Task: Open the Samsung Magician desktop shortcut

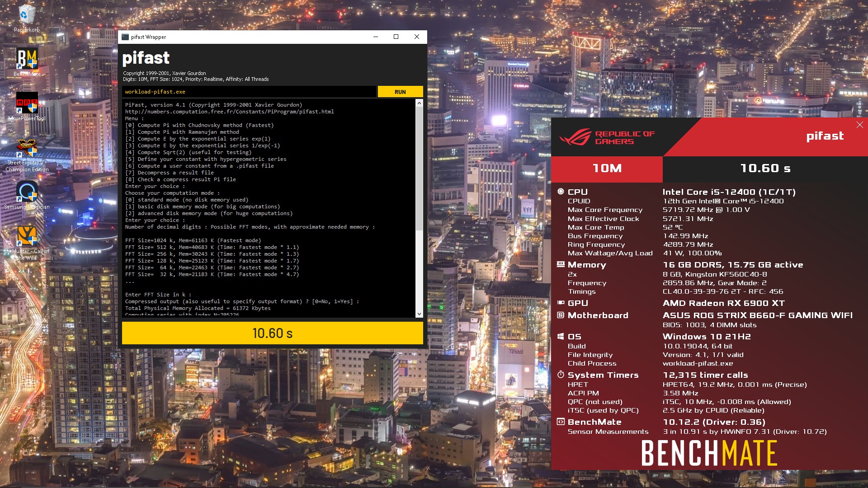Action: point(27,195)
